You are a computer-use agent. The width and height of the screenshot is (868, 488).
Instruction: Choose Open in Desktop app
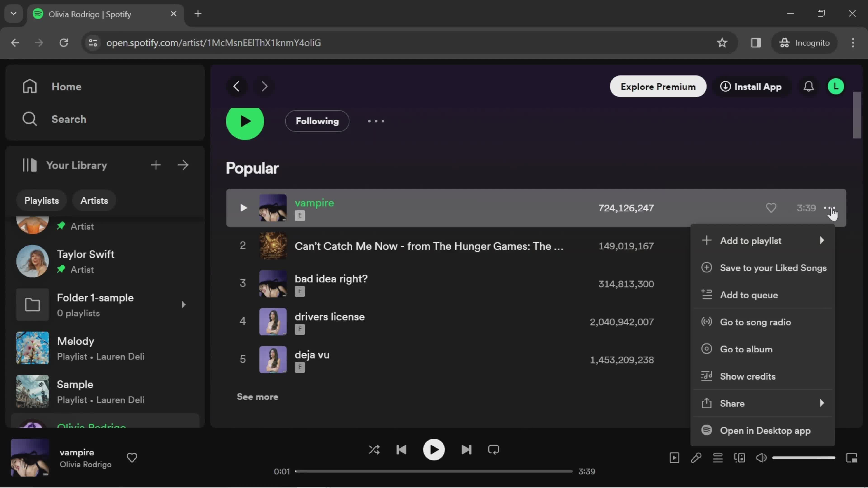(763, 430)
